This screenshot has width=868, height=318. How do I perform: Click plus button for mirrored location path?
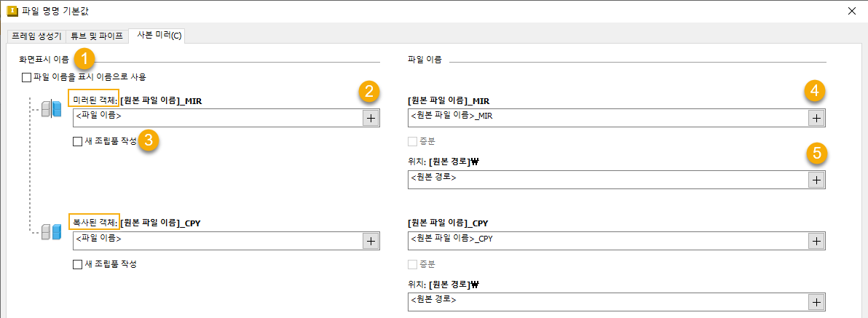[x=816, y=180]
